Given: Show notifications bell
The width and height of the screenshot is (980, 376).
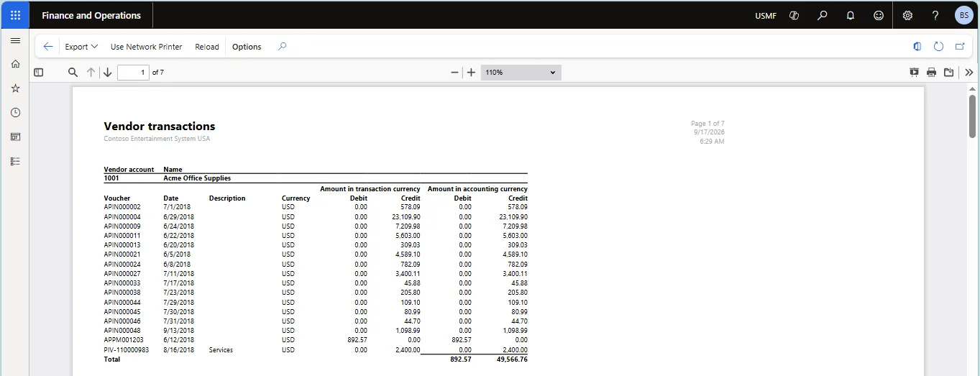Looking at the screenshot, I should point(851,15).
